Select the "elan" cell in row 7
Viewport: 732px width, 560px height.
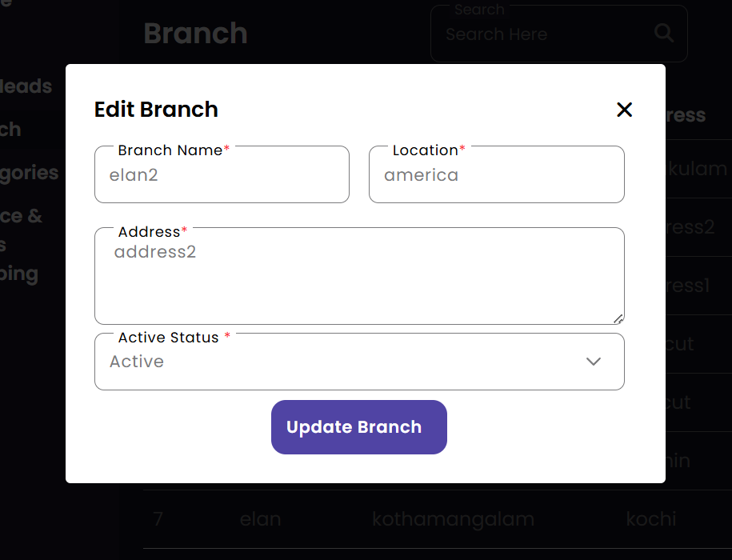point(260,519)
